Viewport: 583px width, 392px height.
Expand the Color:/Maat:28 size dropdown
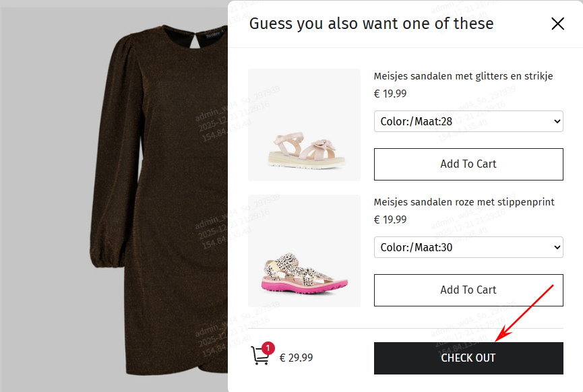click(468, 121)
